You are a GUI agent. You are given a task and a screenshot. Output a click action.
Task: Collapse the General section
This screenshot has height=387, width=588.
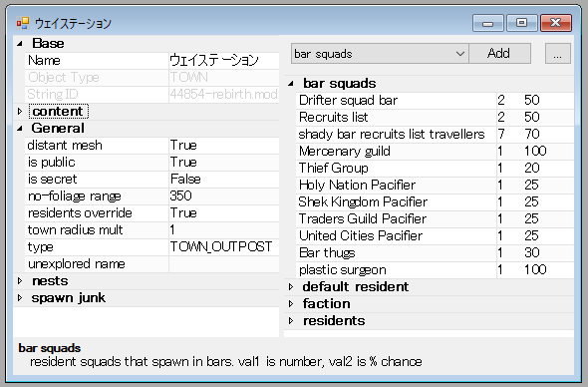[20, 129]
